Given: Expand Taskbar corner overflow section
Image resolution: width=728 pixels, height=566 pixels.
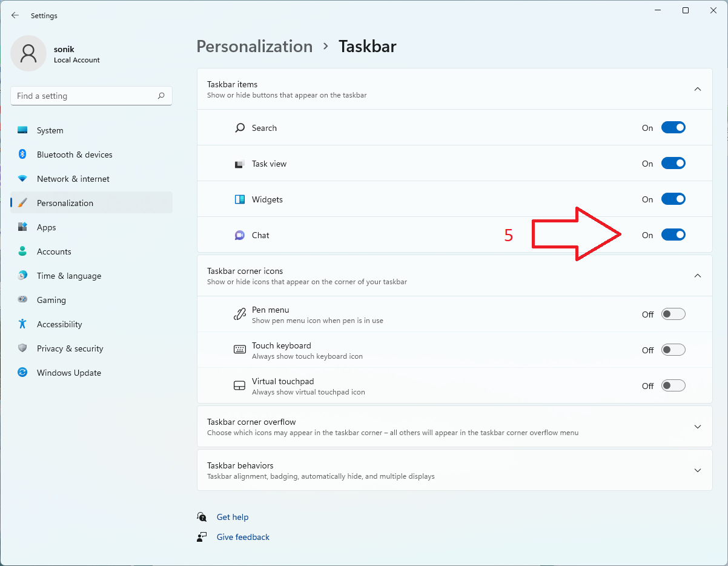Looking at the screenshot, I should [697, 427].
